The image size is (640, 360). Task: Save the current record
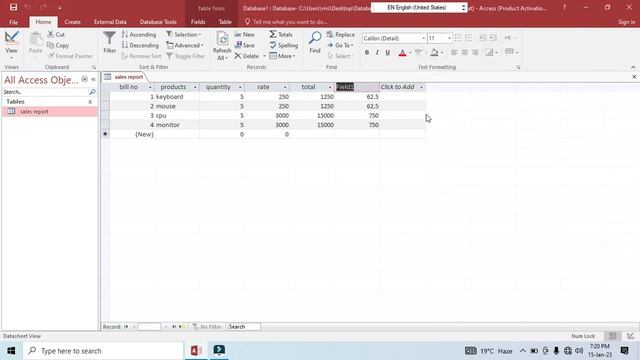[244, 45]
